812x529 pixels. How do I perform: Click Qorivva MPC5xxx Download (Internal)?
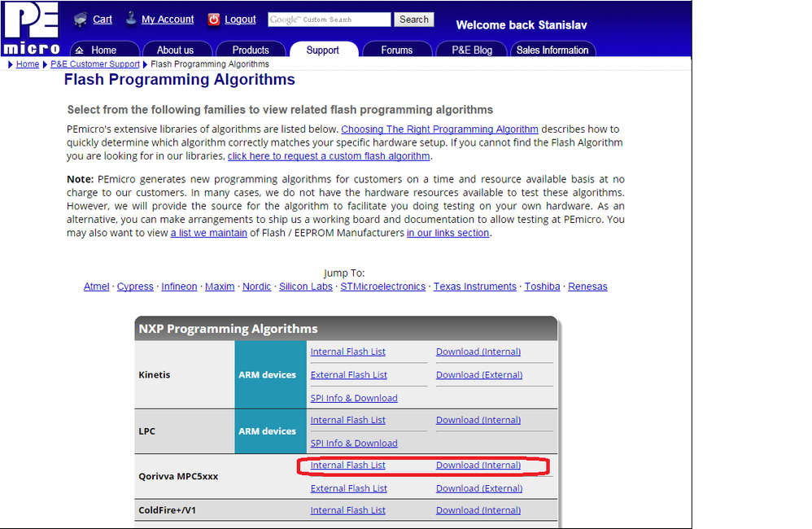(478, 465)
